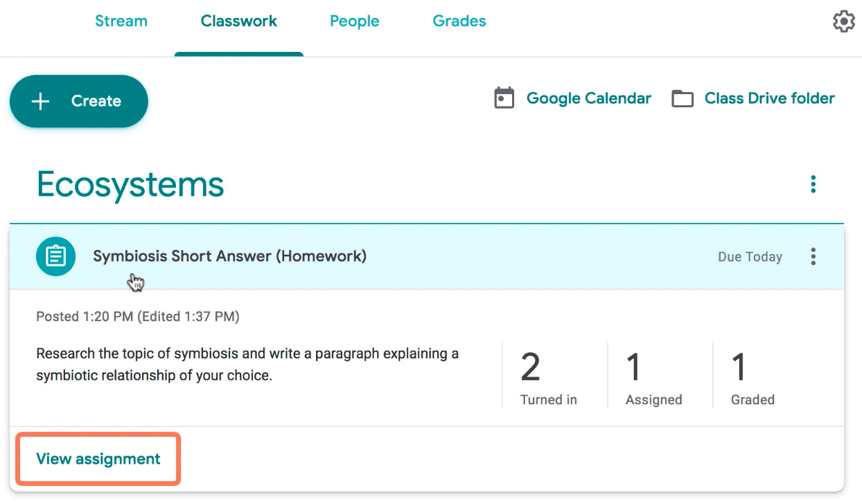The width and height of the screenshot is (862, 504).
Task: Open the three-dot menu for the Symbiosis assignment
Action: [812, 256]
